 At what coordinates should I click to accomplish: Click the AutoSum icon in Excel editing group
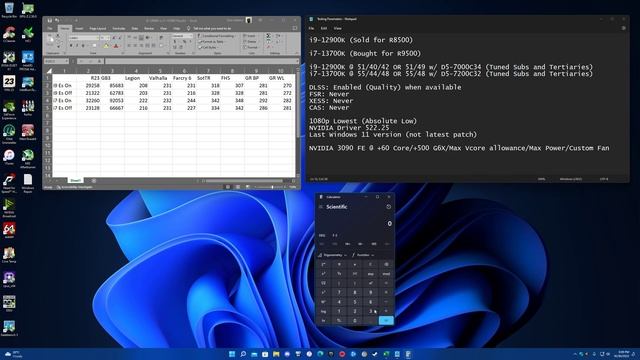pos(268,36)
